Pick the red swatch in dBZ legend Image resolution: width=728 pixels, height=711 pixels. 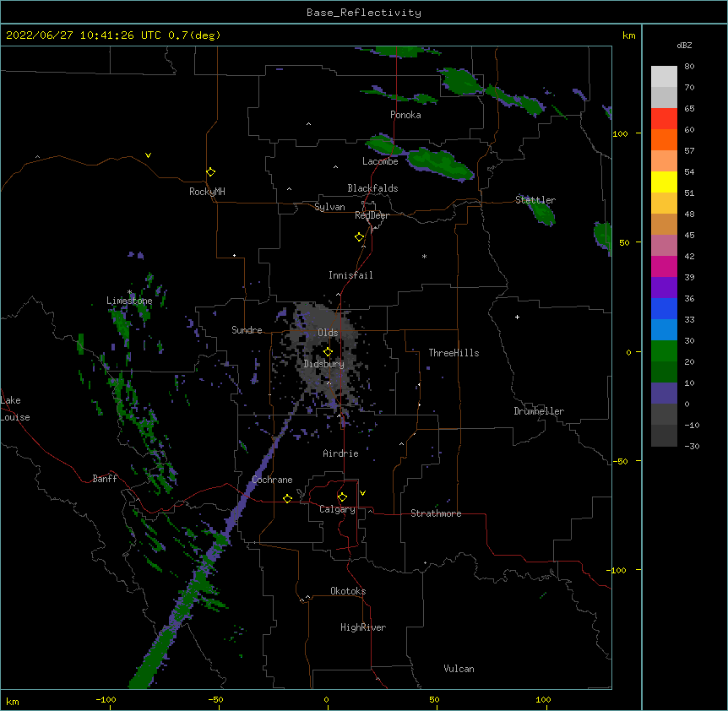coord(664,118)
